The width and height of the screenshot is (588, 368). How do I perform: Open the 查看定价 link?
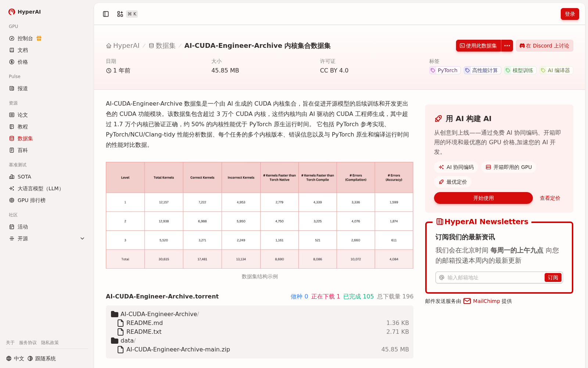coord(550,198)
